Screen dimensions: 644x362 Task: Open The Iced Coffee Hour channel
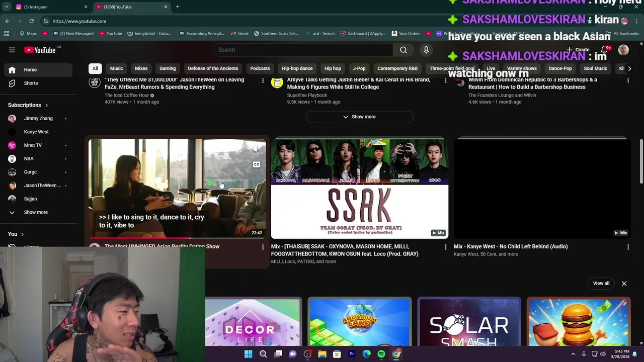coord(126,95)
